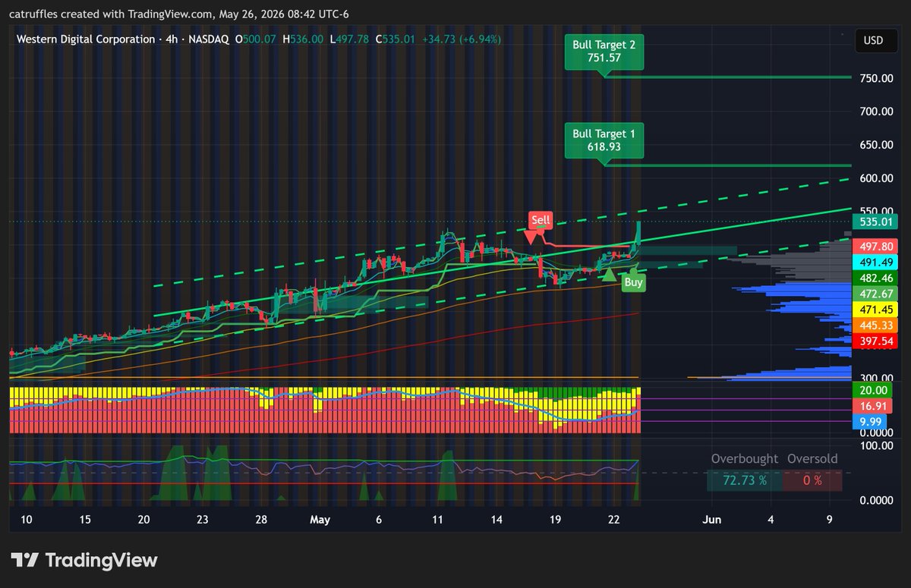Click the yellow 471.45 price tag
This screenshot has height=588, width=911.
point(875,310)
